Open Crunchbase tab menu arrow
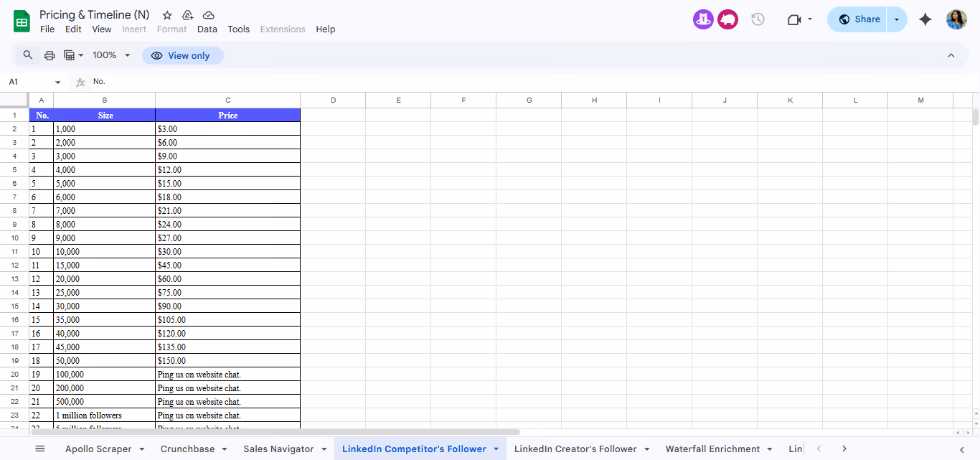This screenshot has height=460, width=980. (x=224, y=449)
